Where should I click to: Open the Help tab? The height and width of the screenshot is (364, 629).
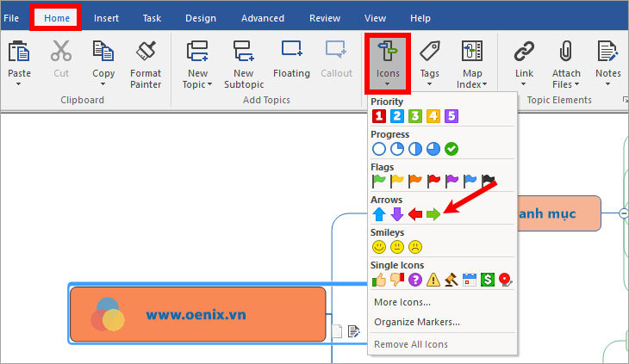(x=420, y=18)
